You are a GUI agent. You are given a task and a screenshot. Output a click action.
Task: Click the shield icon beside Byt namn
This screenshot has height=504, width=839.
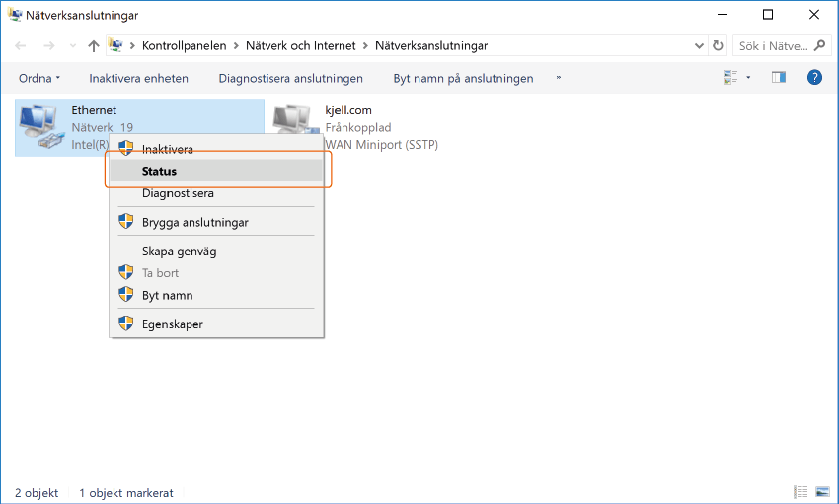(x=125, y=294)
